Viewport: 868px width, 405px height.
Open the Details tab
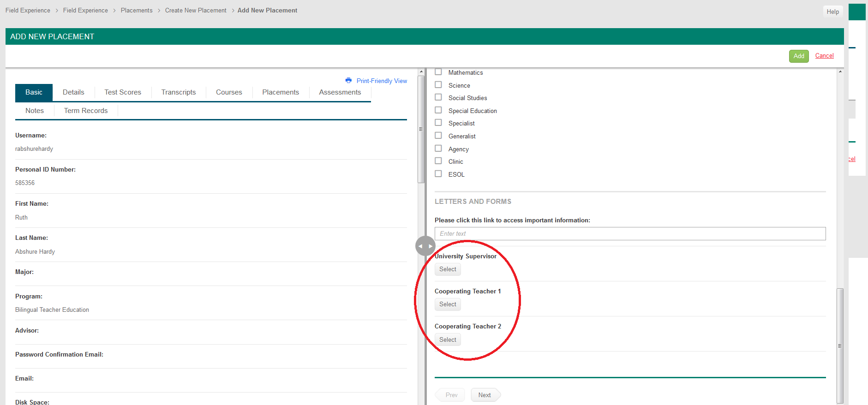(x=73, y=92)
